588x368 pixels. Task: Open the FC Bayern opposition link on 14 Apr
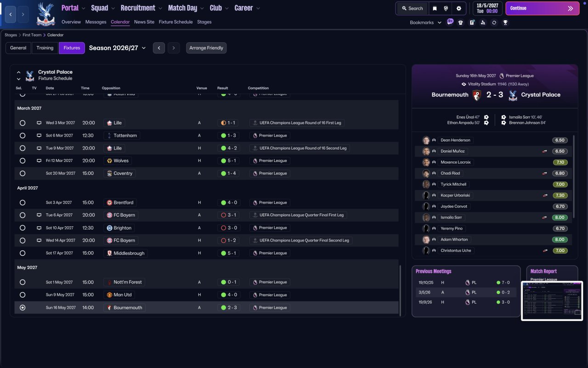[121, 240]
